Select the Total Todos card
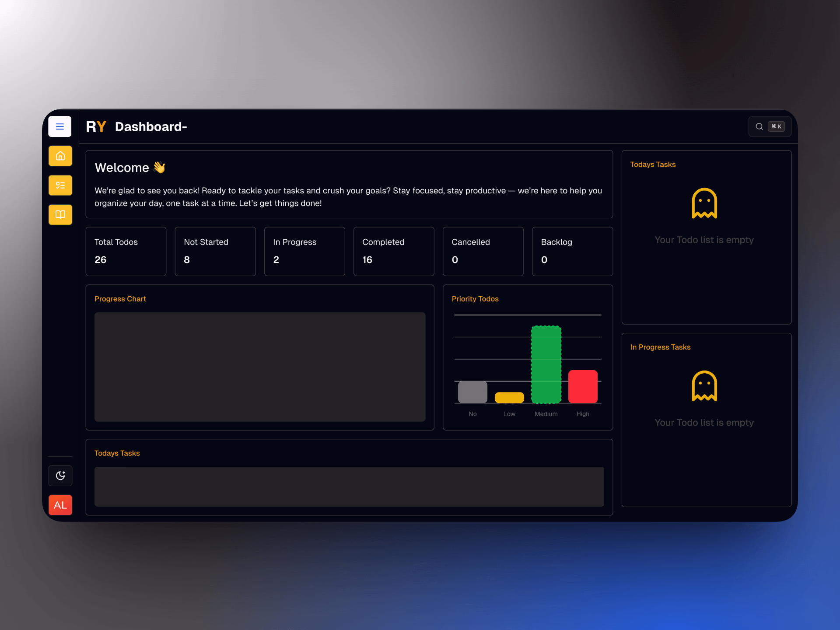This screenshot has height=630, width=840. pyautogui.click(x=126, y=251)
